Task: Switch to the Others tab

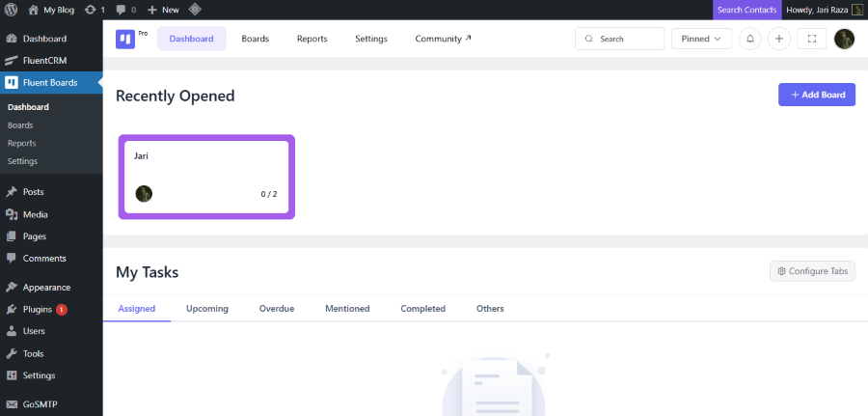Action: [490, 309]
